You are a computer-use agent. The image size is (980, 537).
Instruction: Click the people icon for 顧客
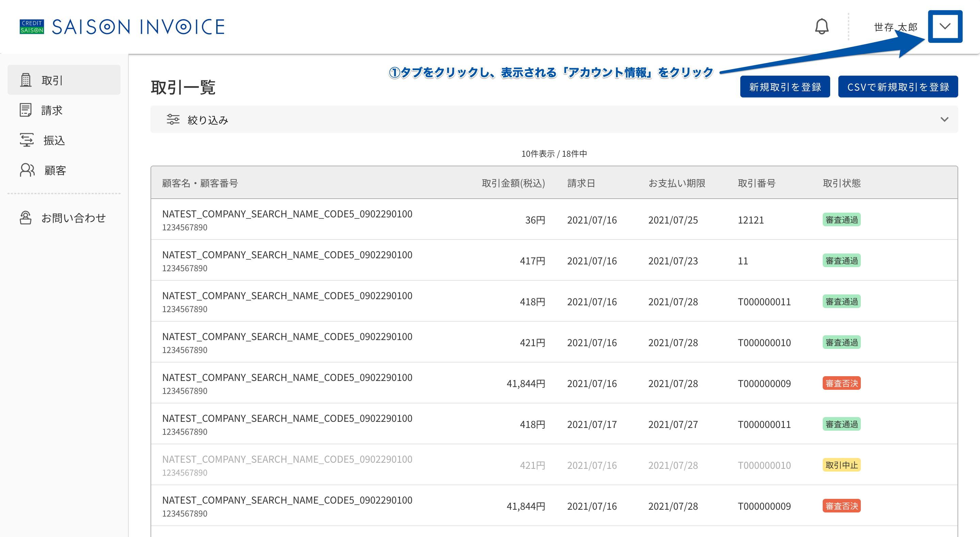coord(27,170)
